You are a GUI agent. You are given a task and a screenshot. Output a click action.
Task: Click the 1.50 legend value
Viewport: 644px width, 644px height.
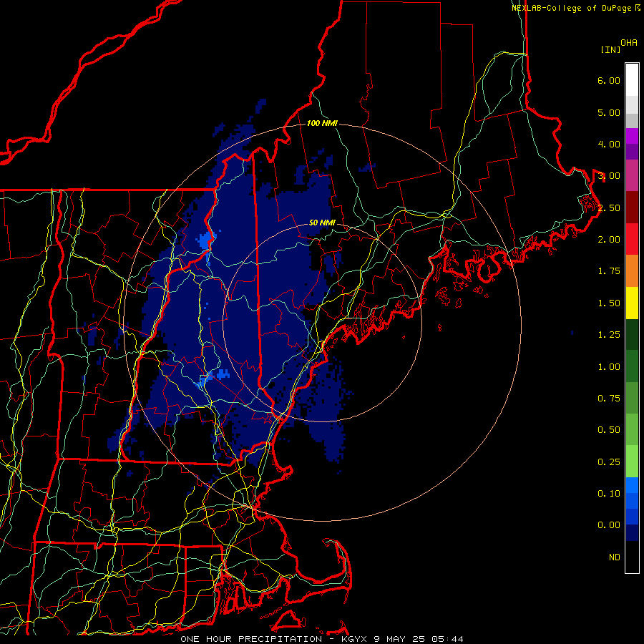tap(609, 303)
